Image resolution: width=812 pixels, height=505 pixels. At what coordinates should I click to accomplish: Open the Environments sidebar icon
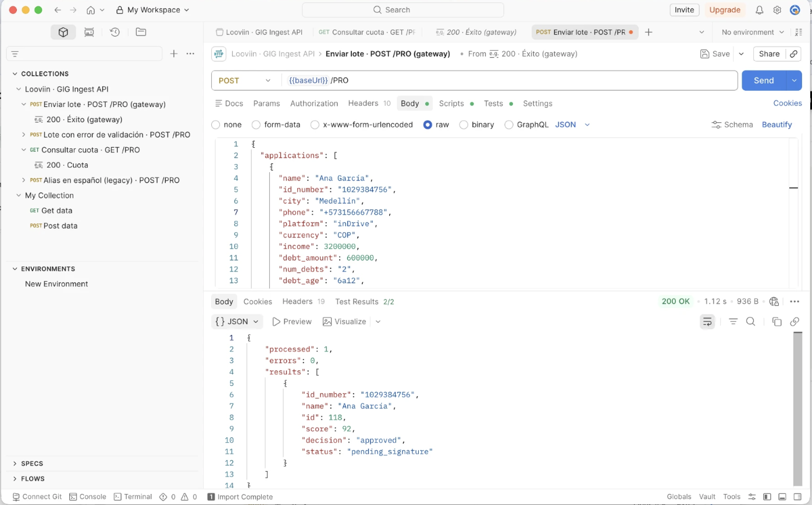pos(89,33)
